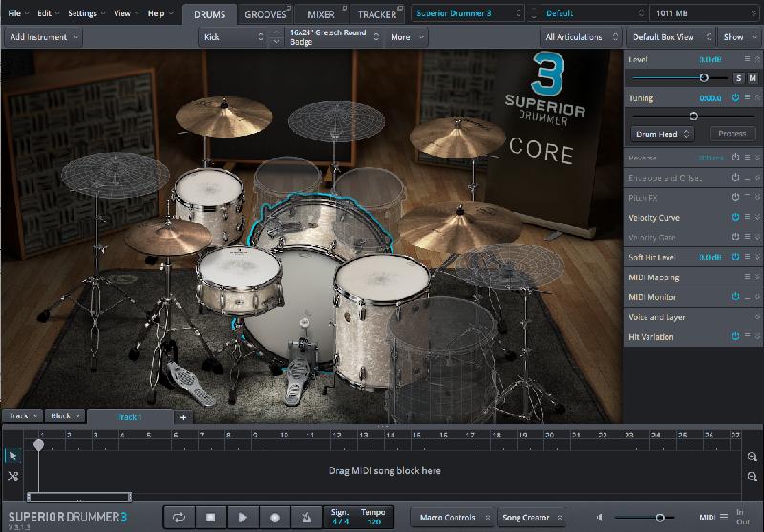Open the File menu

coord(18,13)
